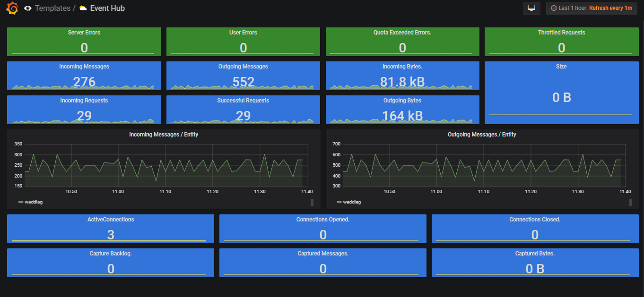
Task: Open the Incoming Messages / Entity panel menu
Action: pyautogui.click(x=164, y=134)
